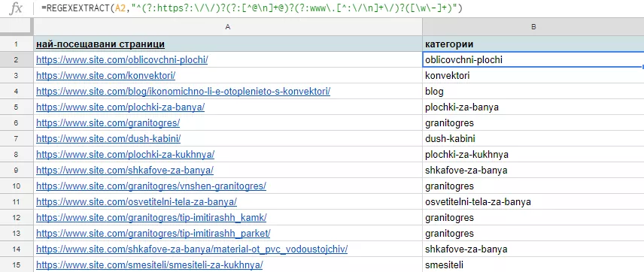
Task: Select row header 12
Action: coord(16,217)
